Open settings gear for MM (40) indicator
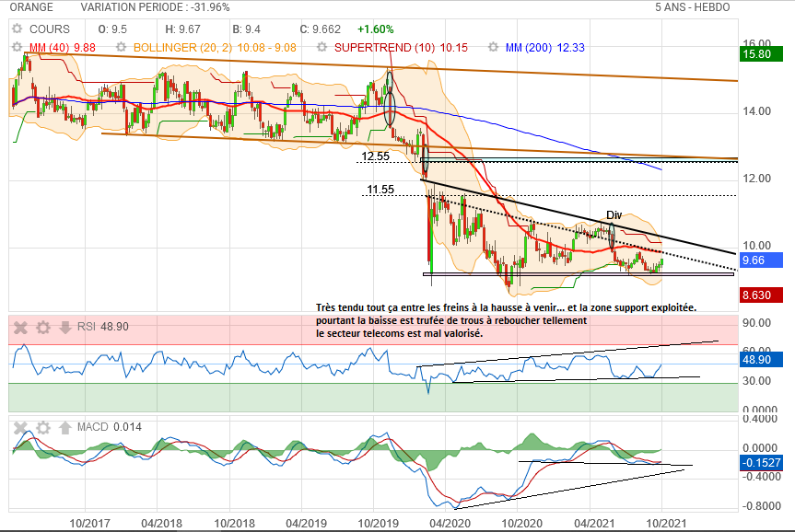This screenshot has height=532, width=795. (18, 47)
